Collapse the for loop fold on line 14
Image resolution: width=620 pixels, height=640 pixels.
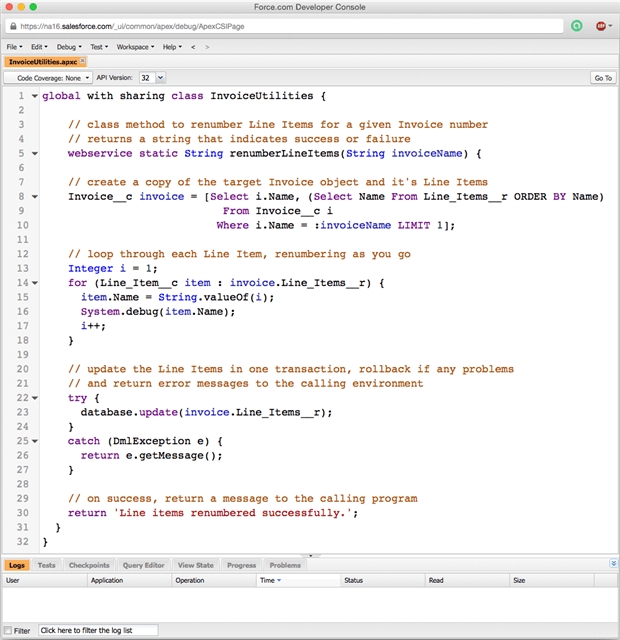click(35, 283)
